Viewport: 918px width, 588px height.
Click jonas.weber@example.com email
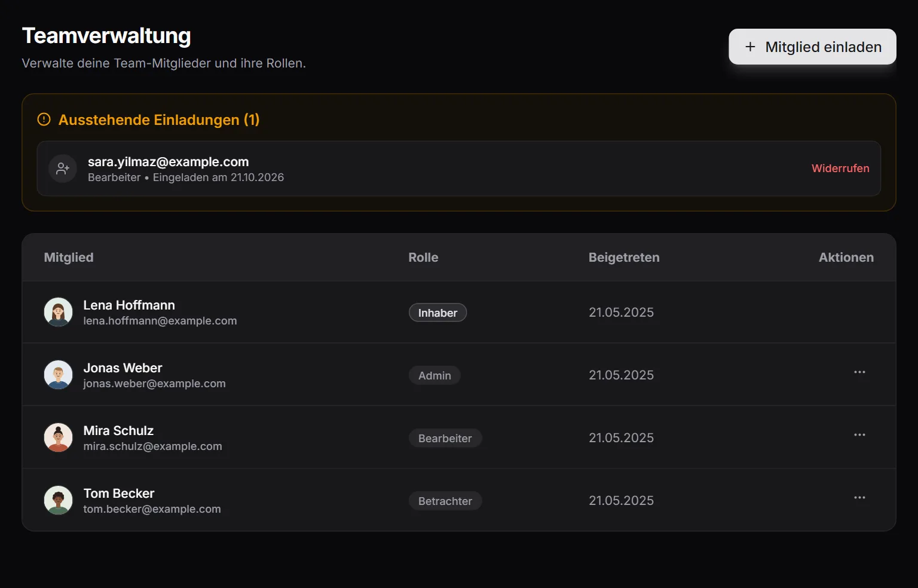tap(154, 384)
